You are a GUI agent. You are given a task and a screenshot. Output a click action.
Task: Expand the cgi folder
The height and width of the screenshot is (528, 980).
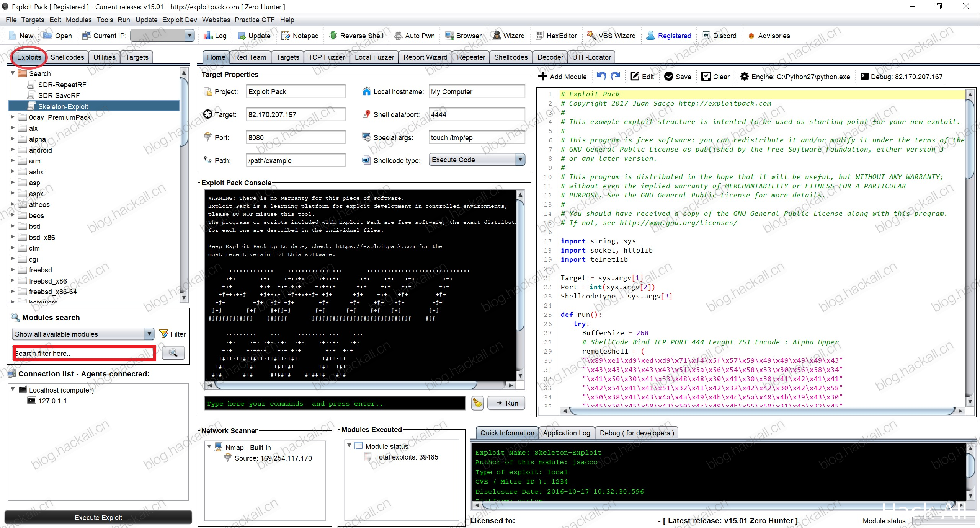tap(13, 259)
